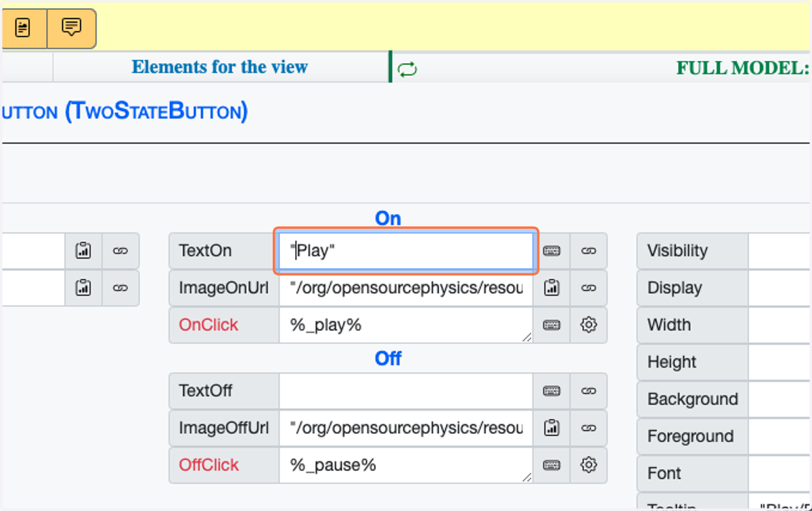812x511 pixels.
Task: Click keyboard icon beside TextOff field
Action: pyautogui.click(x=551, y=391)
